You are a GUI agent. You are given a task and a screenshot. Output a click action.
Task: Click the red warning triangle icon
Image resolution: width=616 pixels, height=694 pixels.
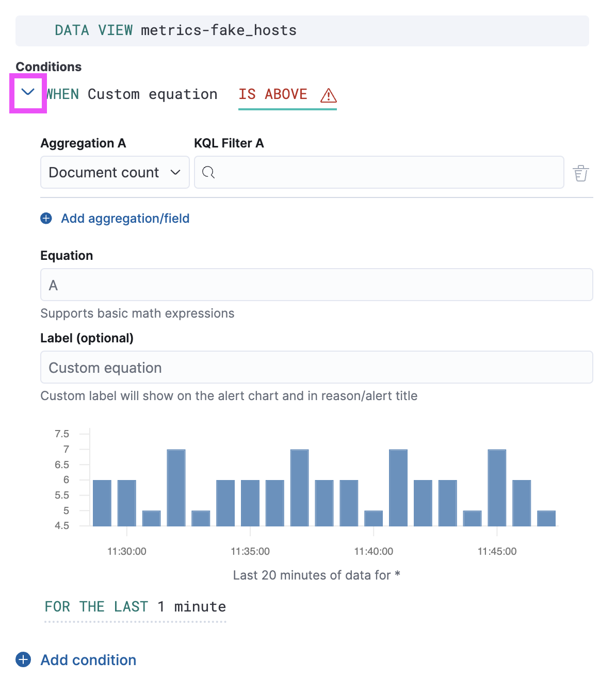pyautogui.click(x=328, y=95)
